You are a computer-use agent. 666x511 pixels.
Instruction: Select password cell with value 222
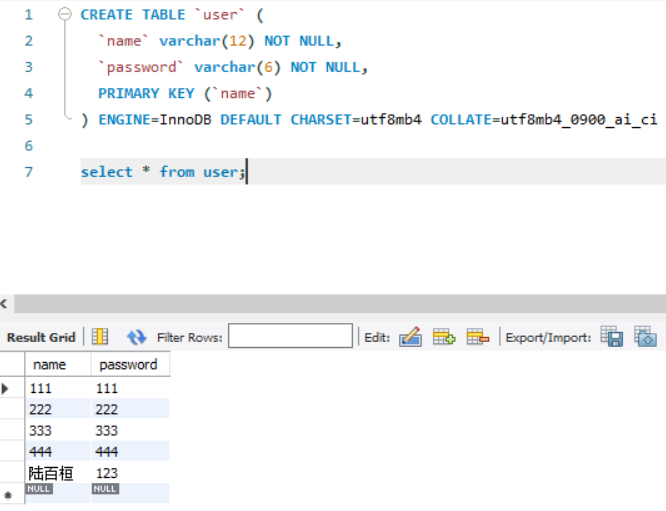(130, 409)
